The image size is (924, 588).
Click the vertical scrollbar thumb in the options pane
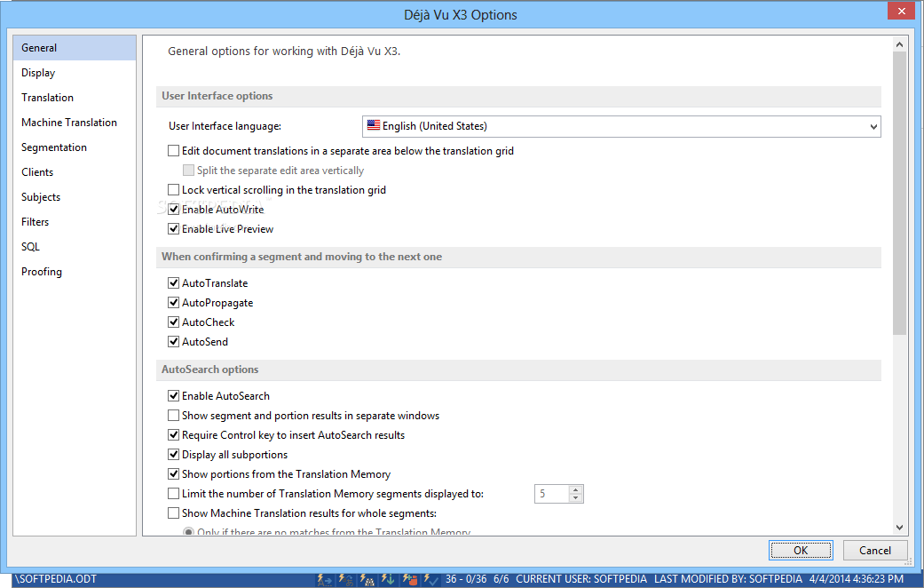[899, 193]
